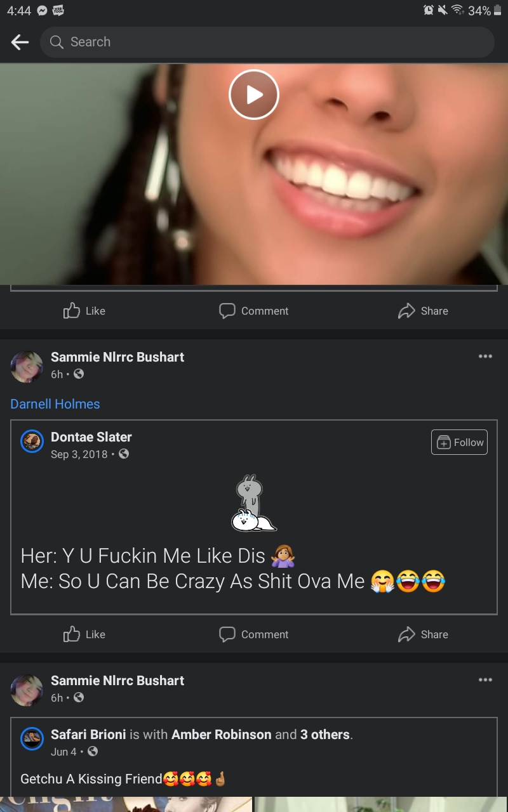Image resolution: width=508 pixels, height=812 pixels.
Task: Open Amber Robinson's tagged profile
Action: 222,735
